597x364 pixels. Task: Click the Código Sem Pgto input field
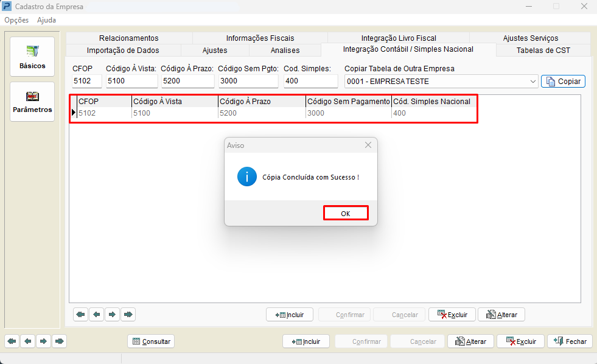coord(248,81)
